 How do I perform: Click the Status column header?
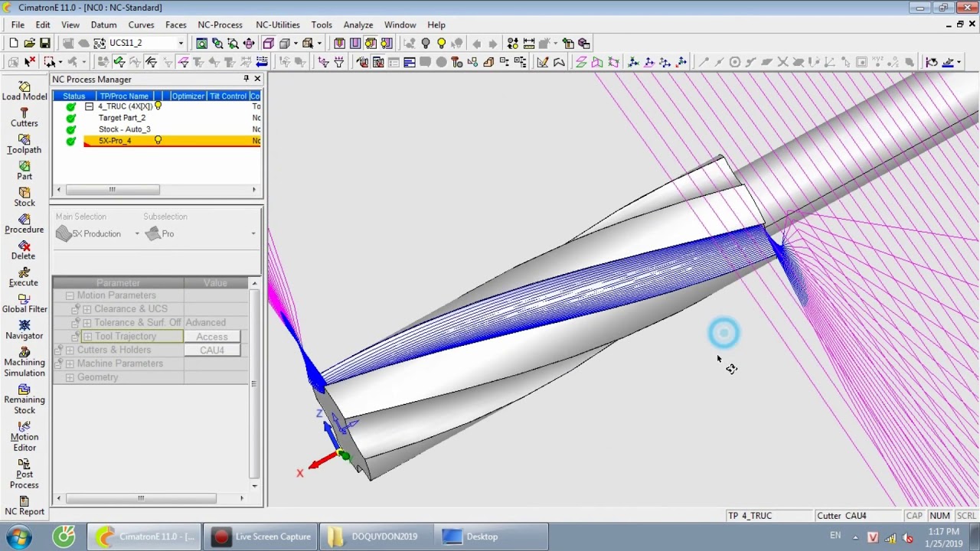point(74,96)
